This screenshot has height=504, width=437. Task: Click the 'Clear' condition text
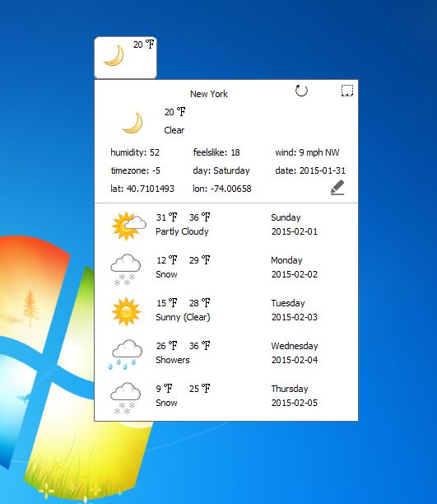[x=174, y=130]
